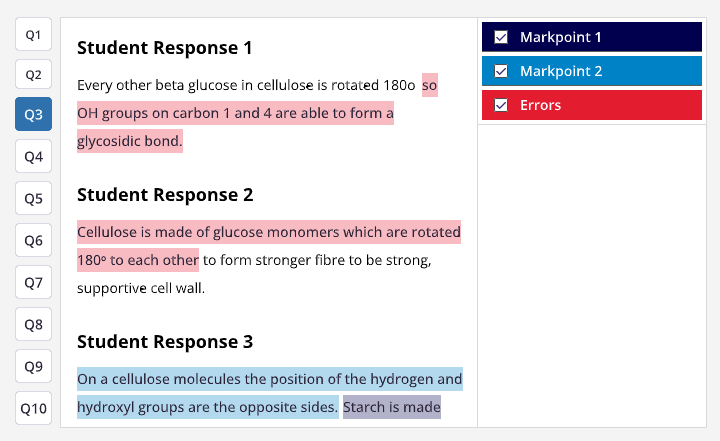This screenshot has width=720, height=441.
Task: Switch to question Q2
Action: (x=33, y=74)
